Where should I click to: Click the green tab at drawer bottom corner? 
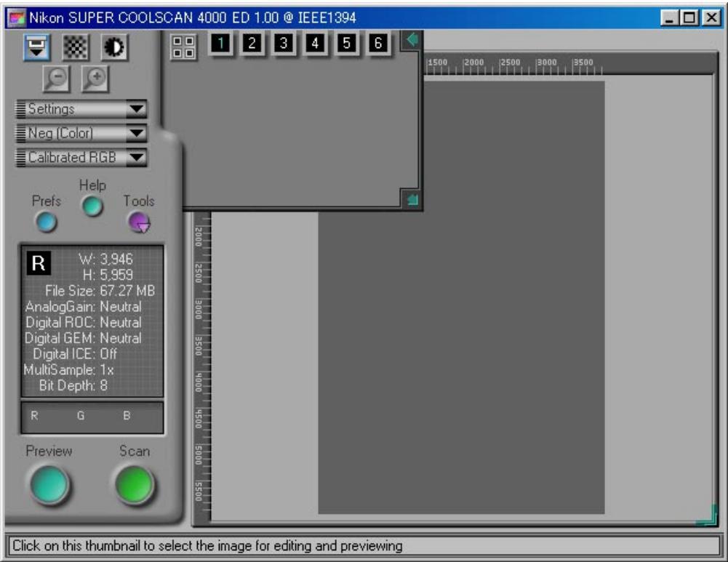click(x=412, y=199)
